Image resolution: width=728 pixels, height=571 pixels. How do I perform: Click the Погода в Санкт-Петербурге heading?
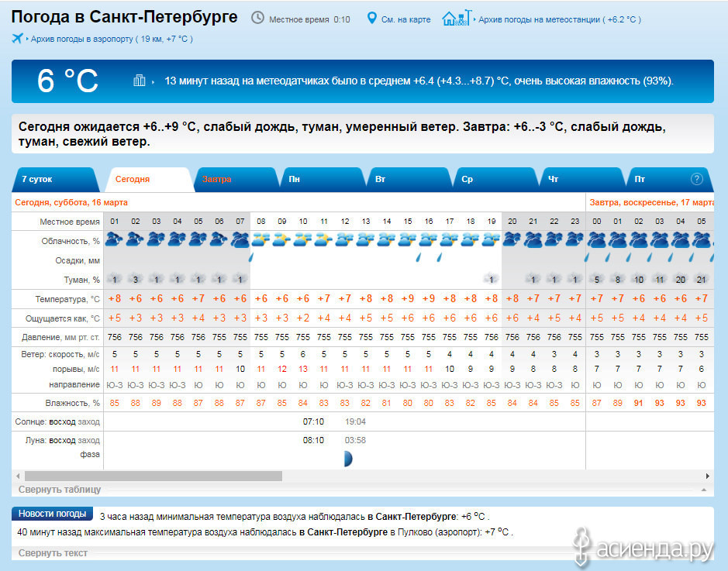point(124,17)
